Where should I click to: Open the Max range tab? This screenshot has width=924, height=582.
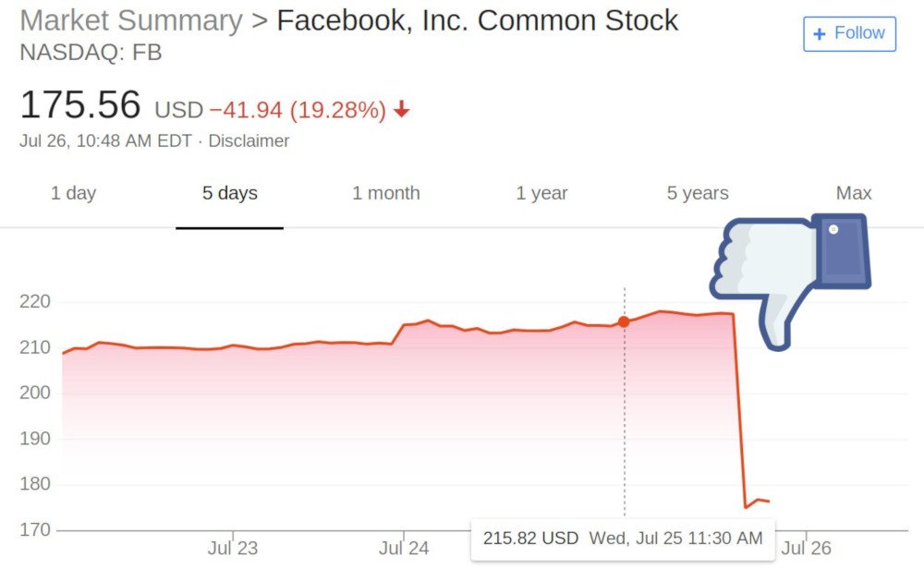pyautogui.click(x=854, y=193)
